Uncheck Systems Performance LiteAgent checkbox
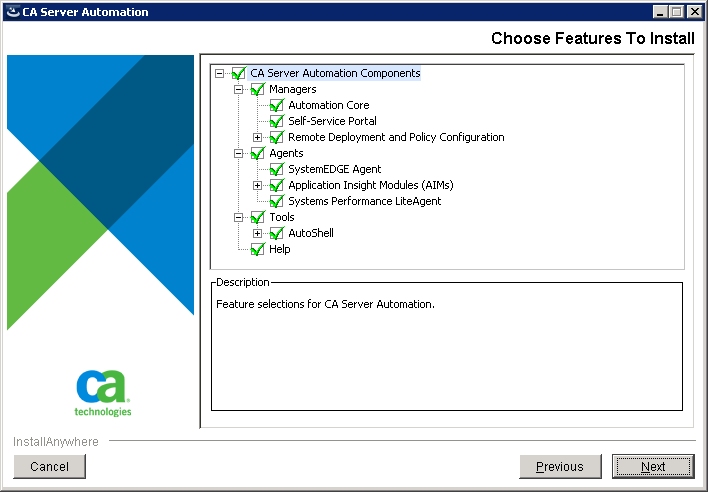708x492 pixels. tap(276, 201)
